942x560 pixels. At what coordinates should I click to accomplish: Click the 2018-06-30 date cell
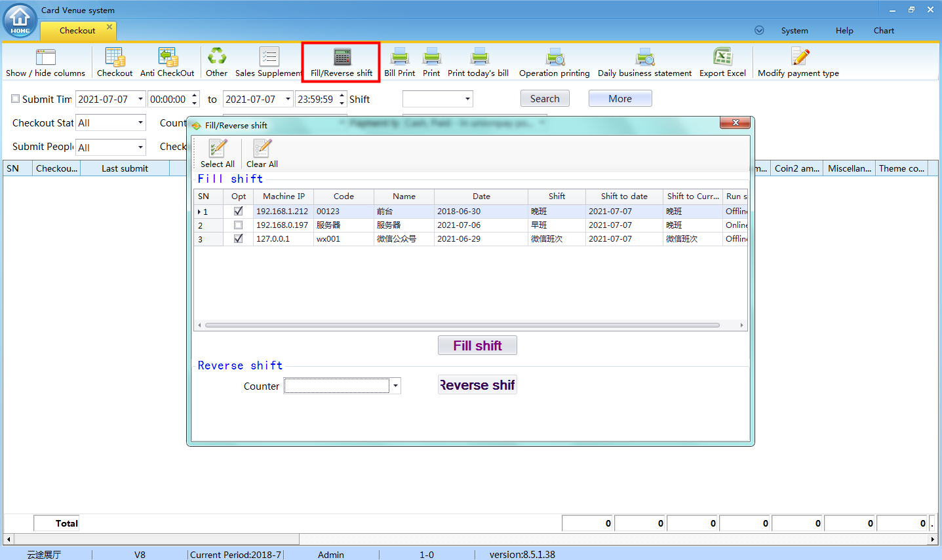(481, 211)
